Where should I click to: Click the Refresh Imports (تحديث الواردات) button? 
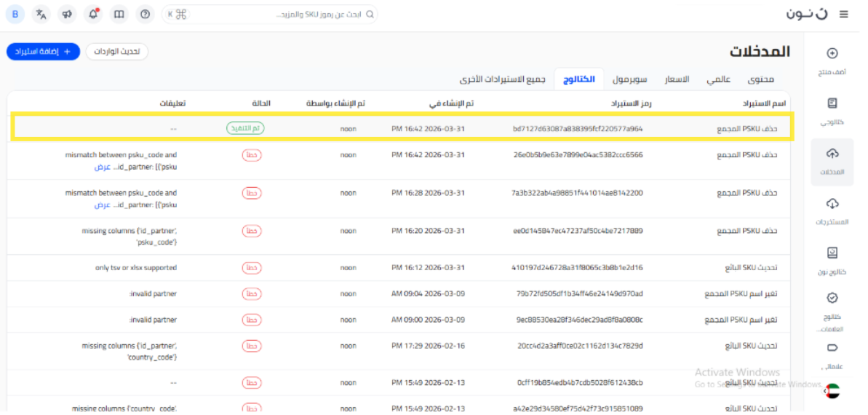[x=117, y=52]
